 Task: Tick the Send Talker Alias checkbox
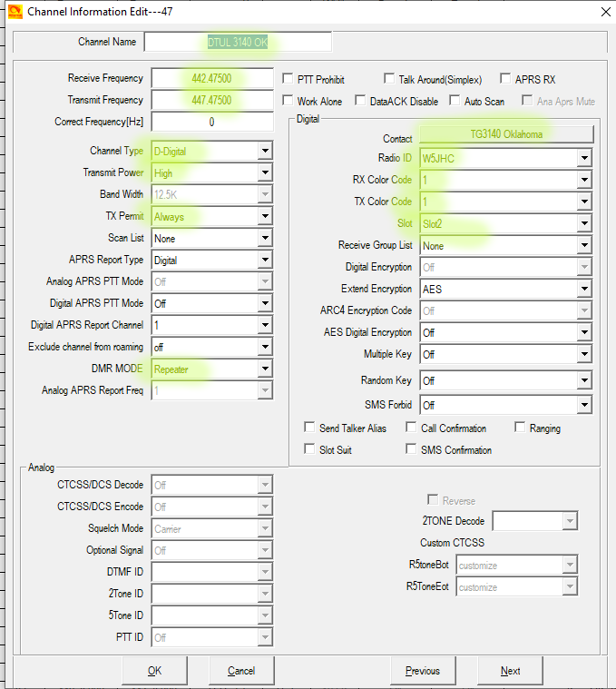[x=310, y=428]
